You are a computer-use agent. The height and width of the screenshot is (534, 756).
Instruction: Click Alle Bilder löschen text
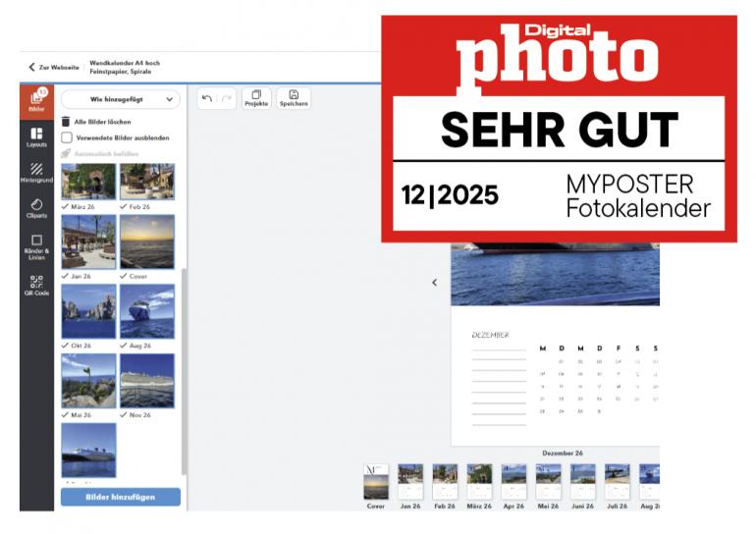click(x=102, y=122)
